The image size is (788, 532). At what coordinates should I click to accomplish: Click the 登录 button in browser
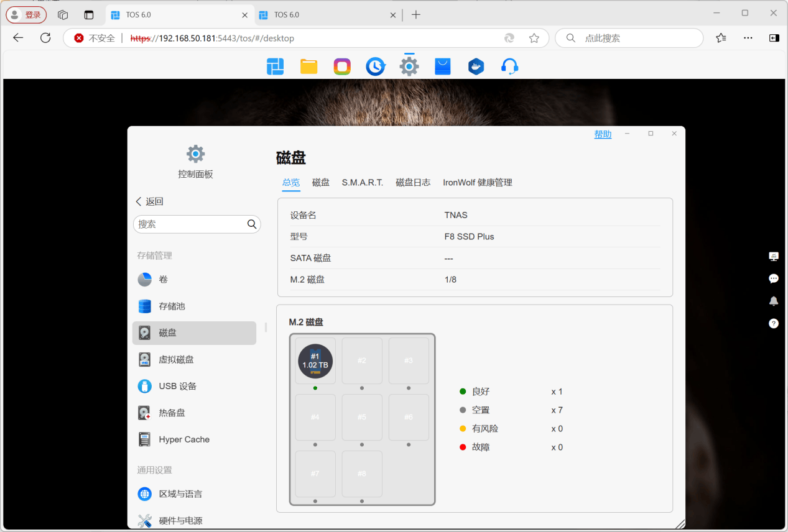[x=26, y=15]
